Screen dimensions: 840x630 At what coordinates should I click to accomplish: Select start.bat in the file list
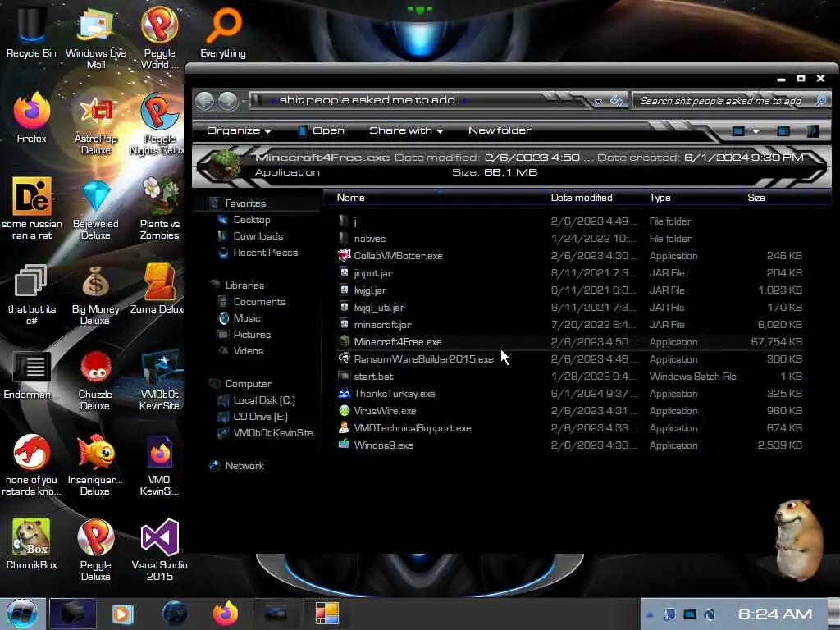pyautogui.click(x=569, y=376)
